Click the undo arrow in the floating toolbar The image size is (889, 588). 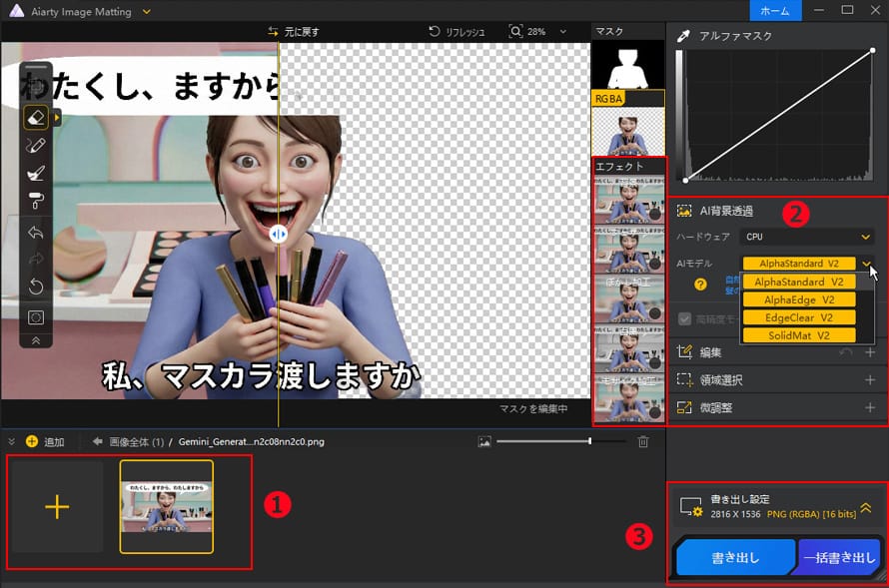pyautogui.click(x=36, y=233)
